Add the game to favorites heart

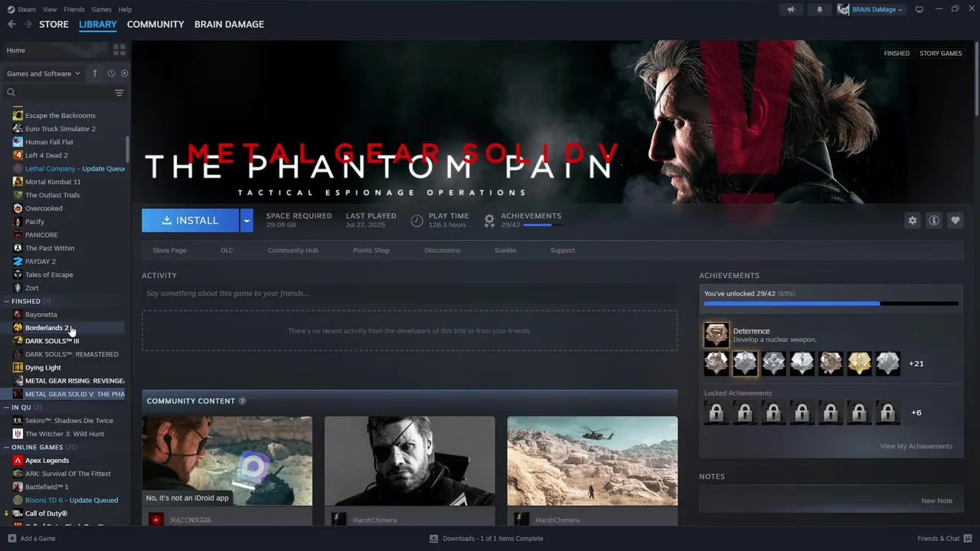tap(955, 220)
